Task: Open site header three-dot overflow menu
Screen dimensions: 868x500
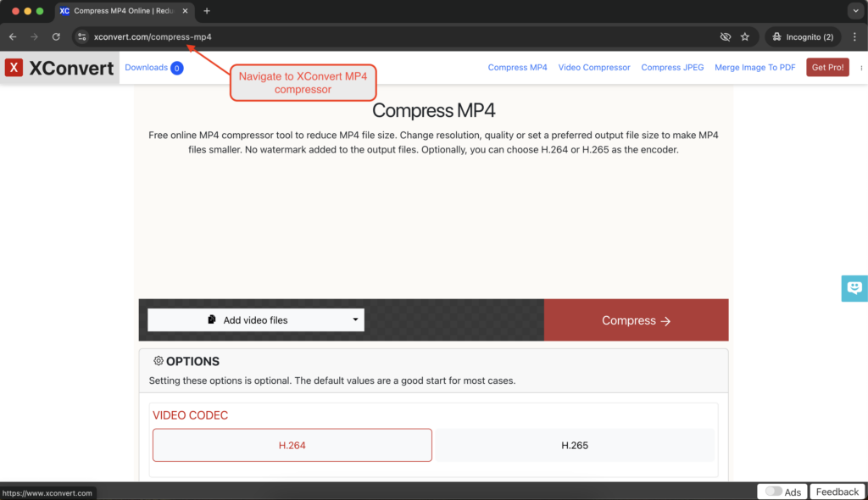Action: 861,68
